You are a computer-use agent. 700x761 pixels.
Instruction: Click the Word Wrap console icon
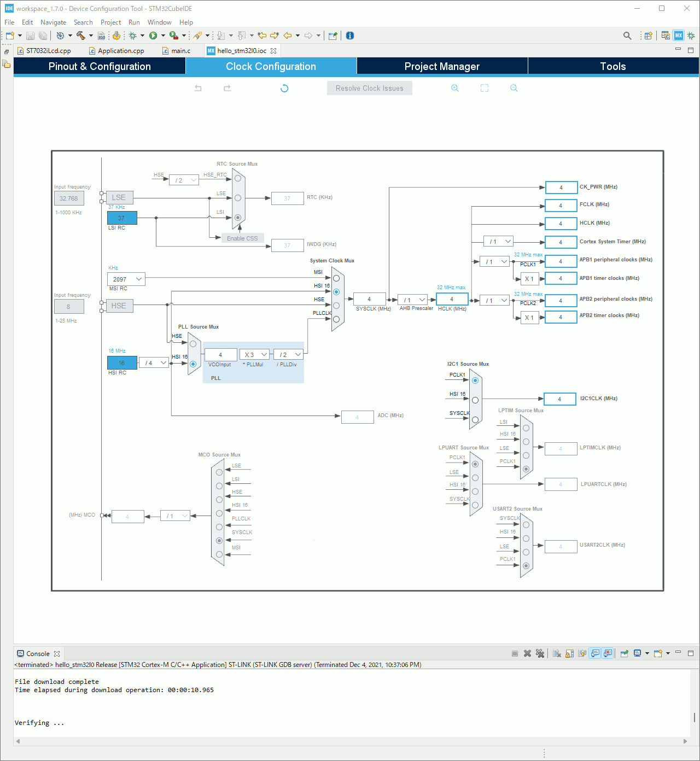tap(582, 653)
